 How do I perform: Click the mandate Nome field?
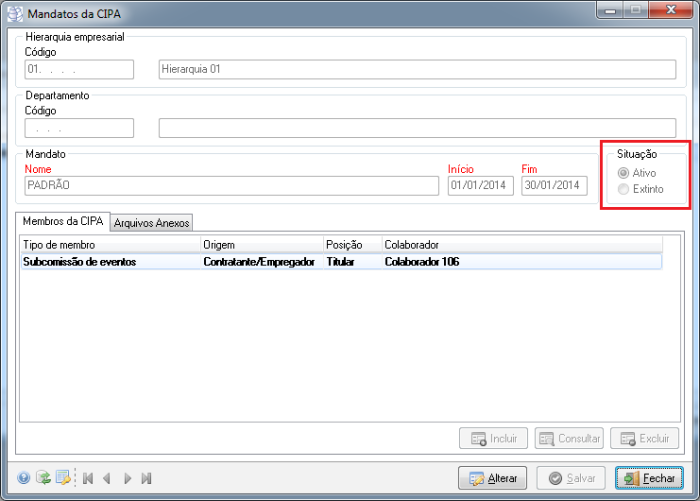point(230,185)
